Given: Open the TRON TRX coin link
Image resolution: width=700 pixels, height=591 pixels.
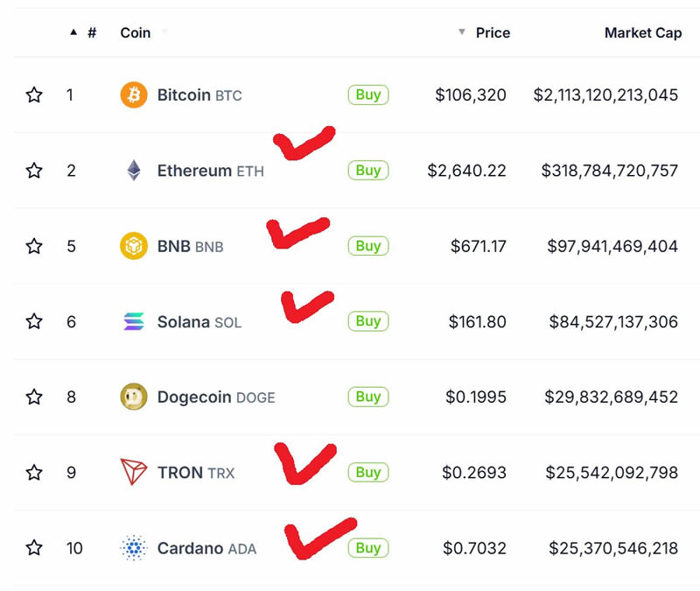Looking at the screenshot, I should click(196, 473).
